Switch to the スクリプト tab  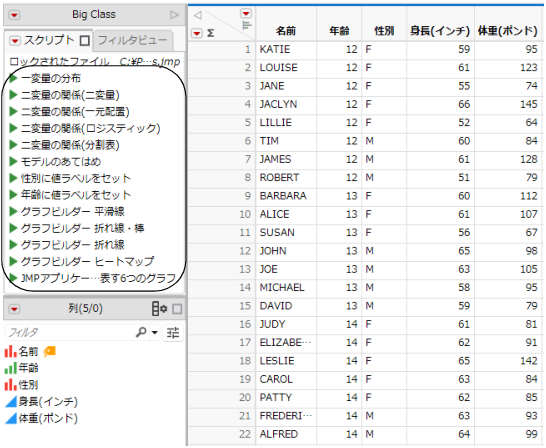tap(49, 40)
